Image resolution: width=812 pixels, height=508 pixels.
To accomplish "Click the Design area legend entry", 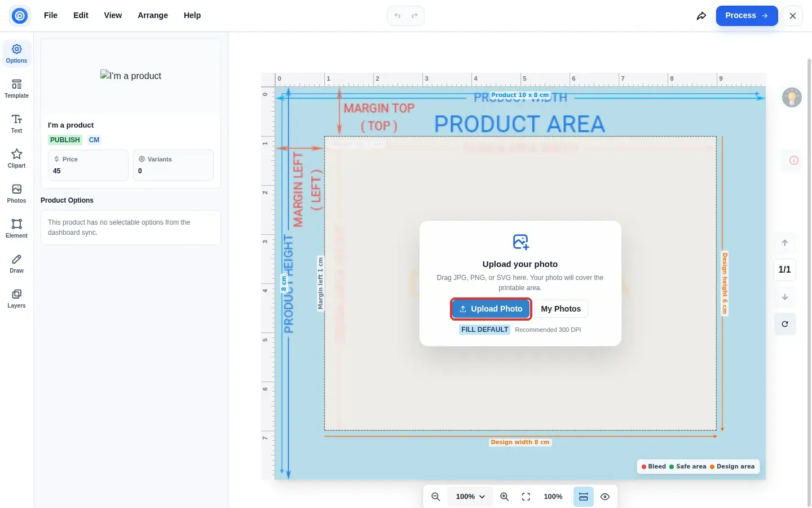I will click(732, 466).
